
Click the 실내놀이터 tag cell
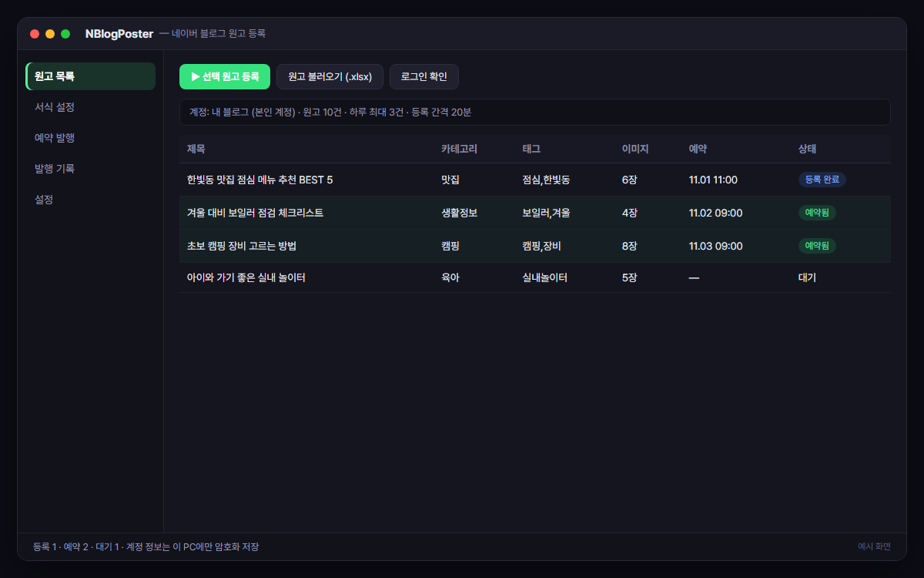click(x=545, y=277)
